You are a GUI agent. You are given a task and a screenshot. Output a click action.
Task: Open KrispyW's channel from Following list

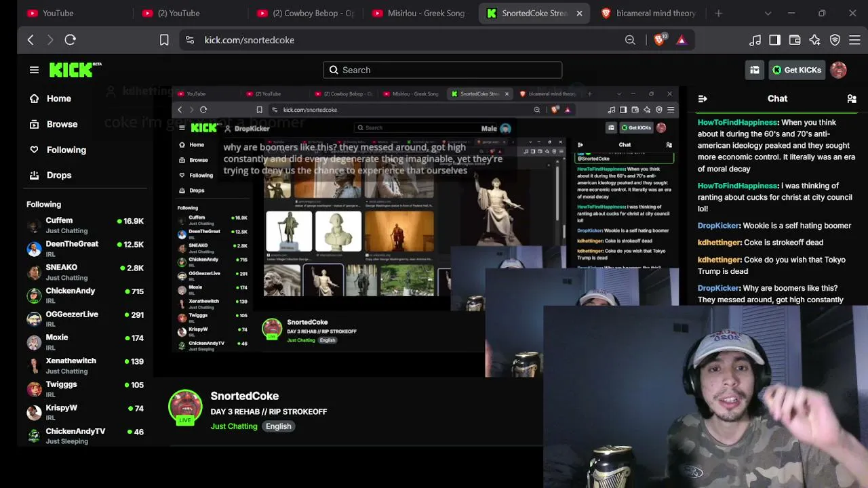click(85, 412)
